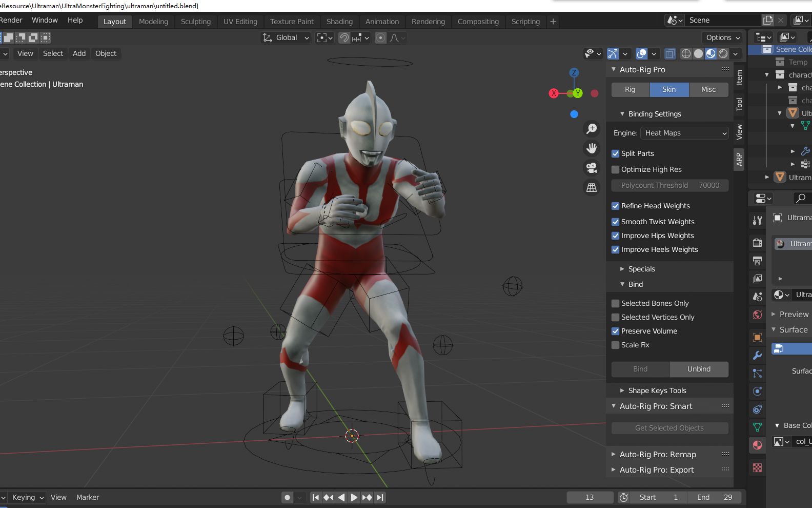Uncheck Refine Head Weights
Screen dimensions: 812x508
click(x=615, y=206)
